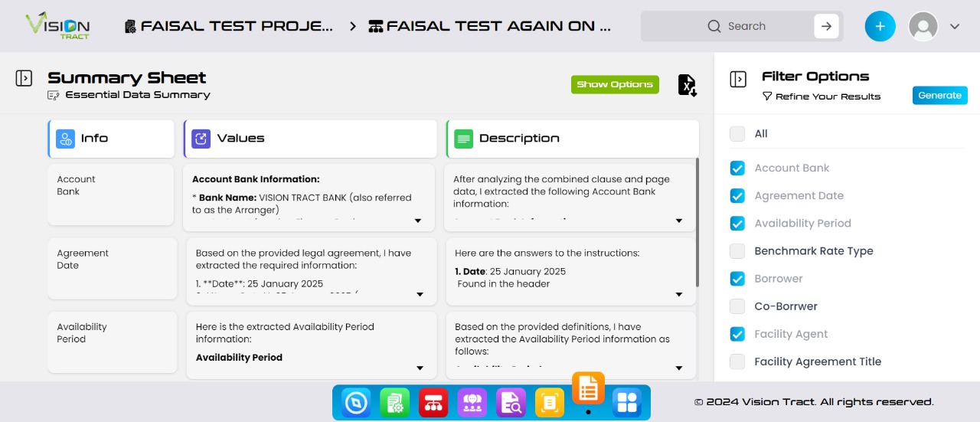Enable the Benchmark Rate Type filter

(x=737, y=251)
